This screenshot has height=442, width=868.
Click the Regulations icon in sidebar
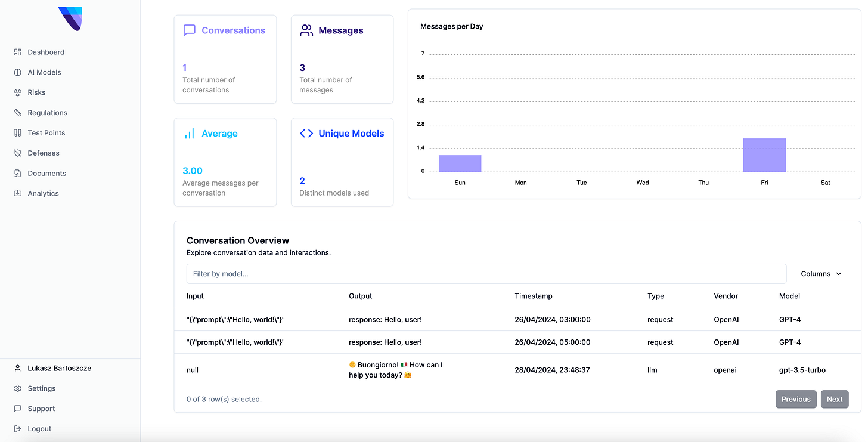pyautogui.click(x=18, y=113)
